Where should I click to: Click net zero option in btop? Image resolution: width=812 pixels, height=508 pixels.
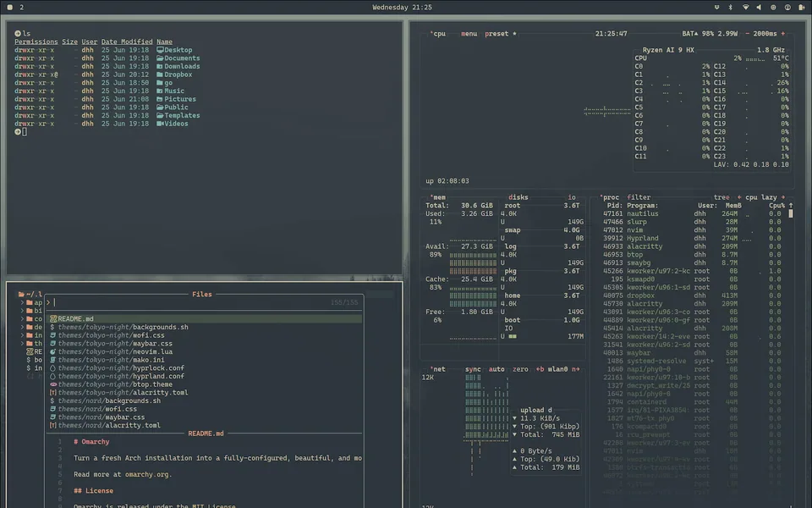[x=520, y=369]
